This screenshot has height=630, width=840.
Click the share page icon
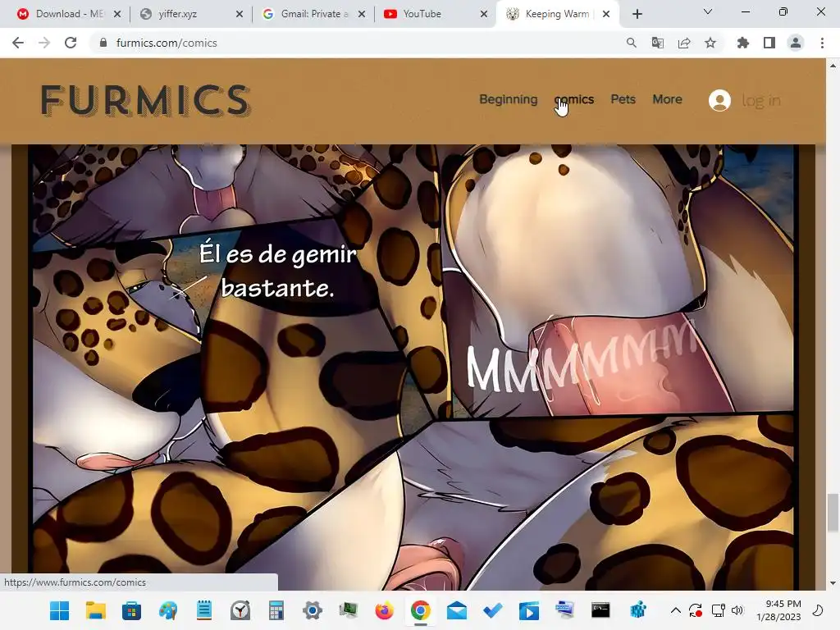tap(684, 43)
